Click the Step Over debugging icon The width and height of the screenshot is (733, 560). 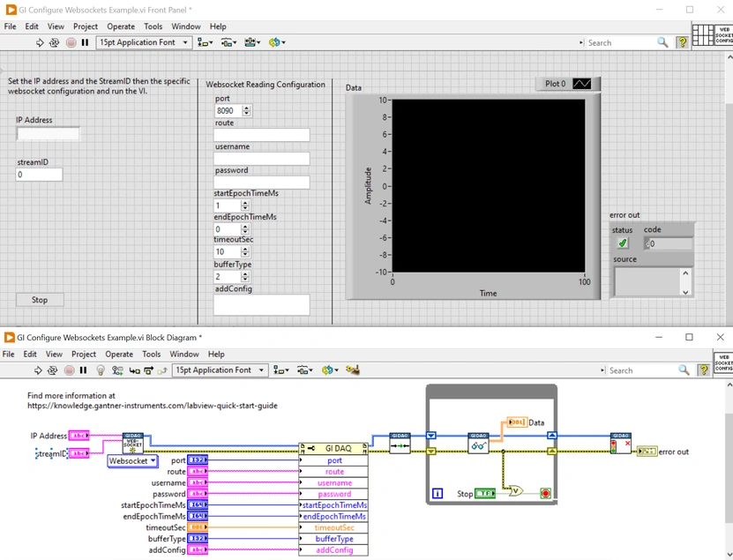(148, 370)
